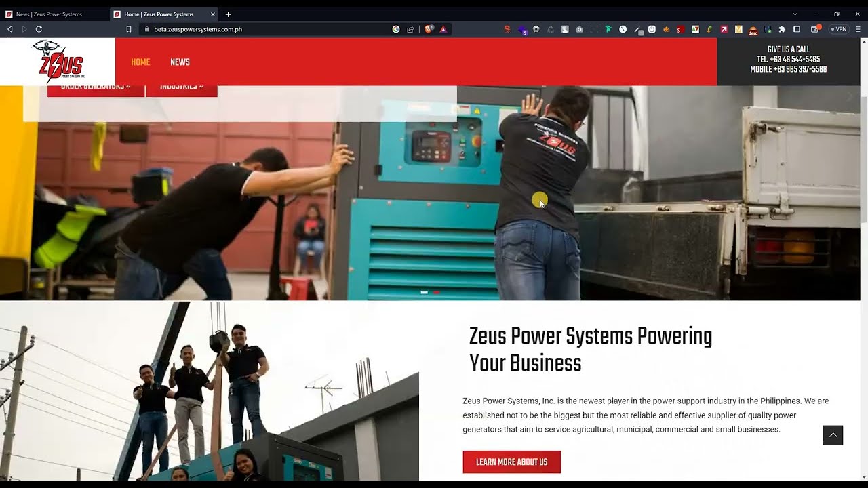
Task: Go forward using the browser forward arrow
Action: 24,29
